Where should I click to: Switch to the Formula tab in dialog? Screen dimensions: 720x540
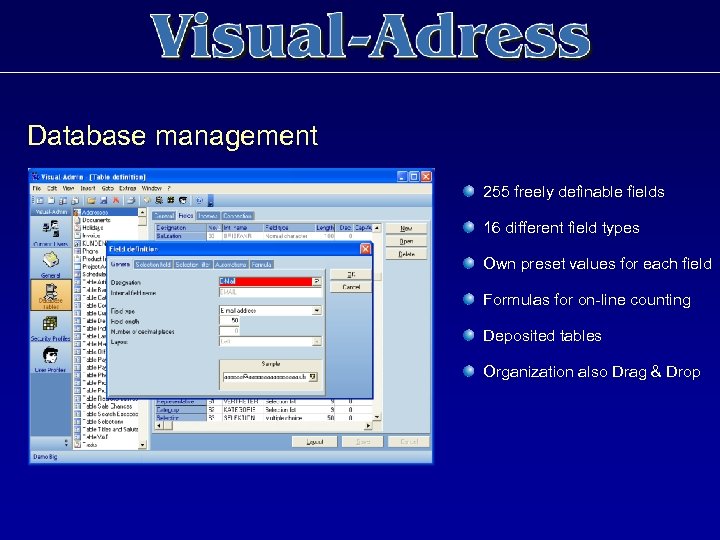click(x=262, y=264)
